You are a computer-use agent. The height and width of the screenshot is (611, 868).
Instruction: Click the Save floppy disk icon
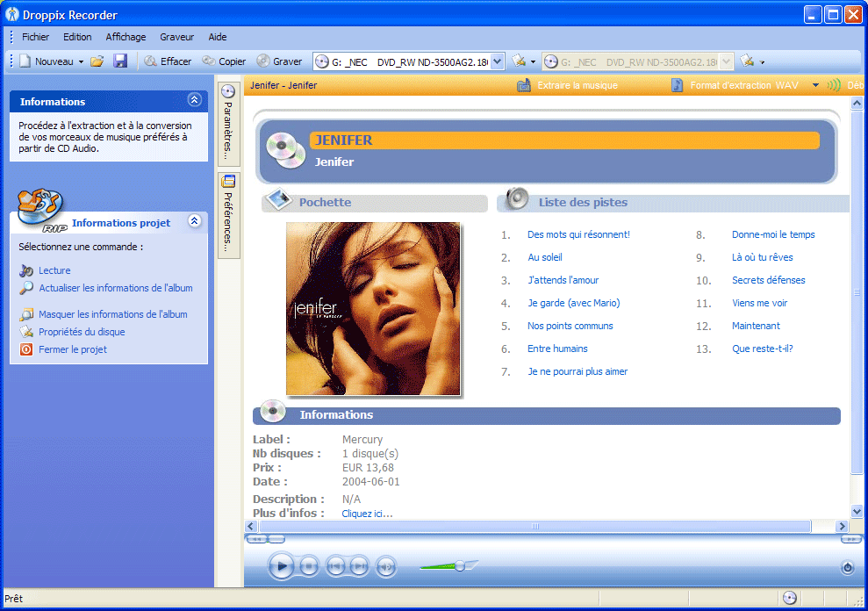click(120, 61)
